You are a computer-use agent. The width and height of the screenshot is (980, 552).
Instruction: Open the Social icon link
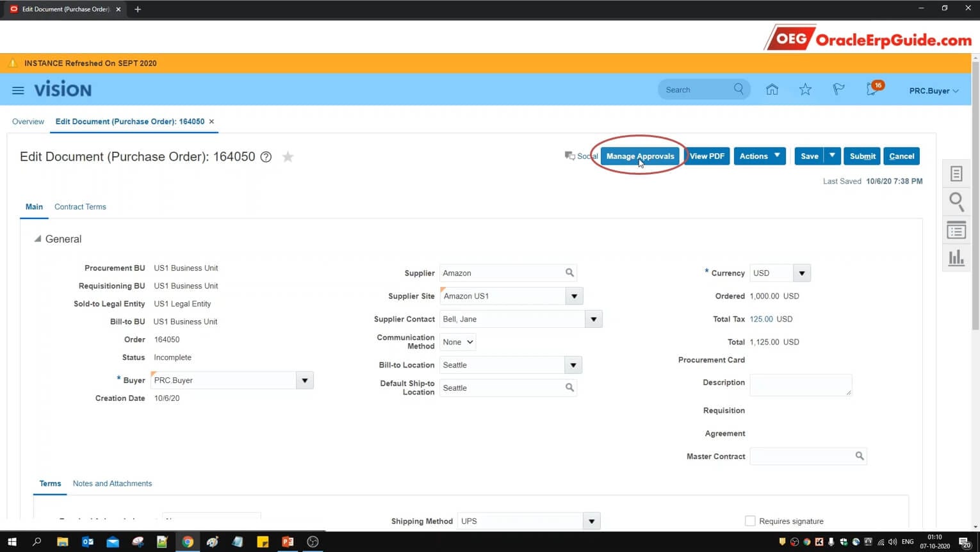pyautogui.click(x=581, y=156)
